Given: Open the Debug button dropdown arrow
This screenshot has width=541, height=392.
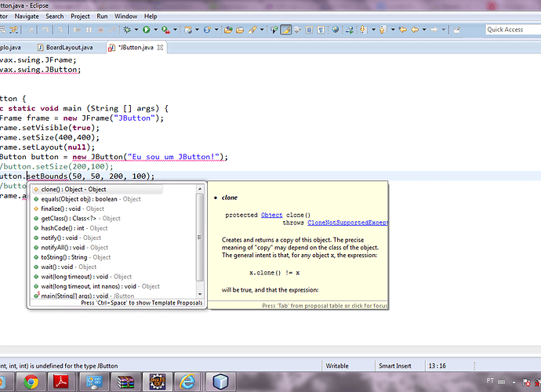Looking at the screenshot, I should pos(136,30).
